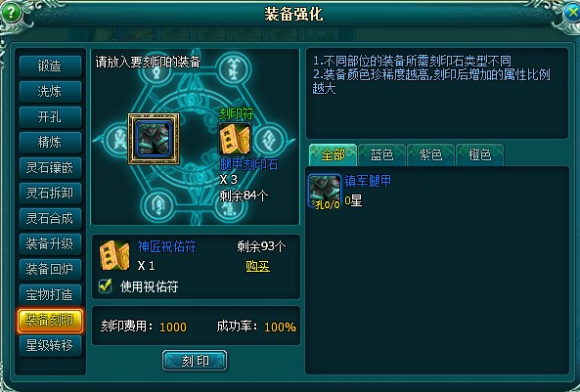580x392 pixels.
Task: Open the 橙色 equipment tab
Action: click(x=480, y=154)
